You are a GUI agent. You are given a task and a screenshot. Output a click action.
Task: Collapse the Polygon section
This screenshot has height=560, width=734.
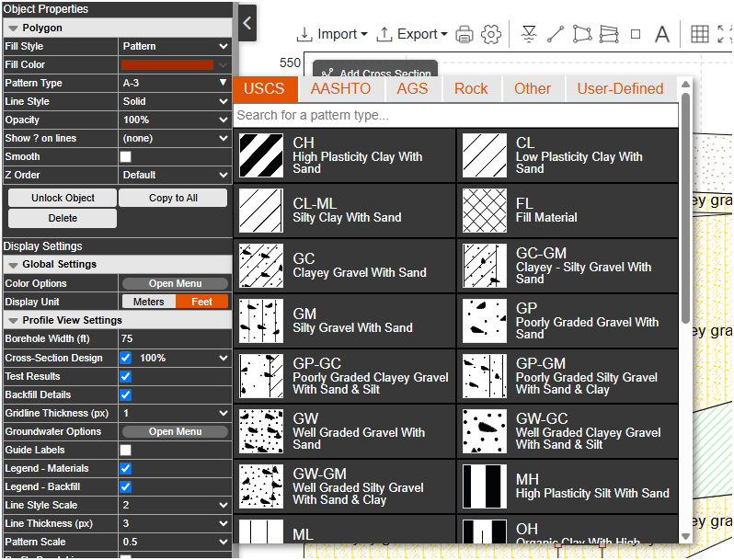pyautogui.click(x=13, y=29)
